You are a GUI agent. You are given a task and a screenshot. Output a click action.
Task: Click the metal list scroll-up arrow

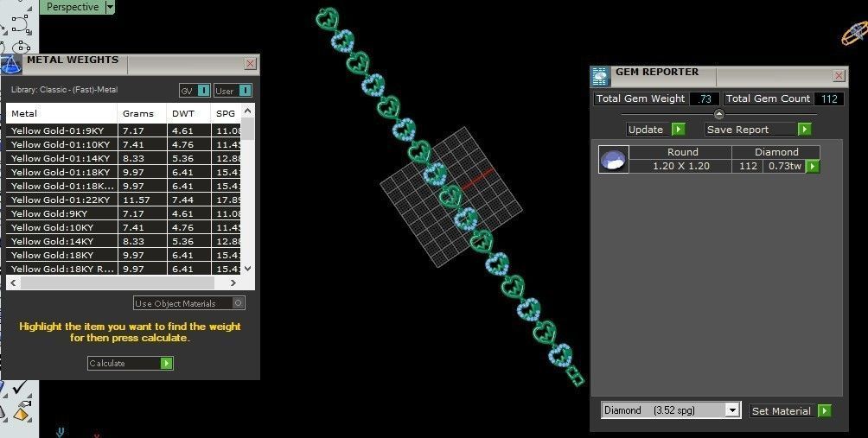click(248, 111)
